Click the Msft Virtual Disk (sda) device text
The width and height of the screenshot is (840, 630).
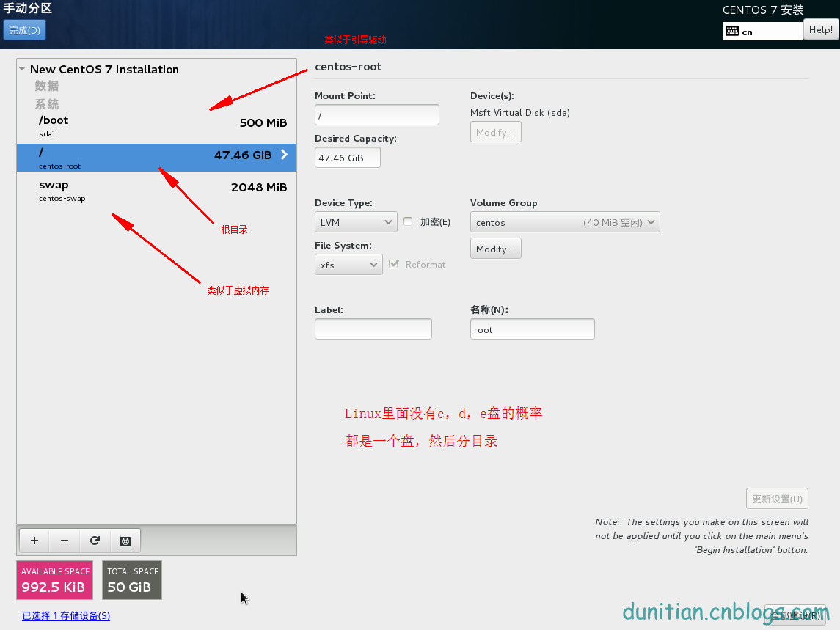tap(519, 112)
